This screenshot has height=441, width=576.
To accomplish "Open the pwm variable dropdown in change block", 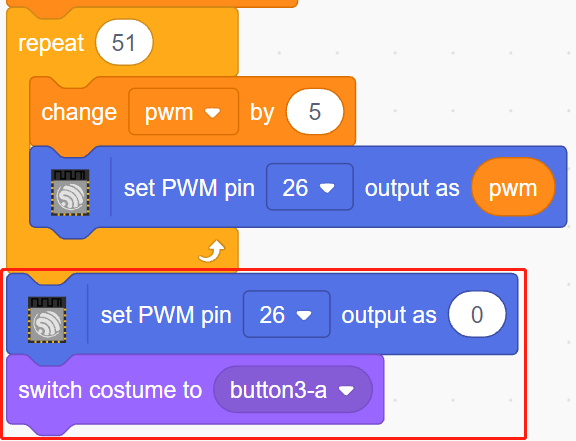I will 183,112.
